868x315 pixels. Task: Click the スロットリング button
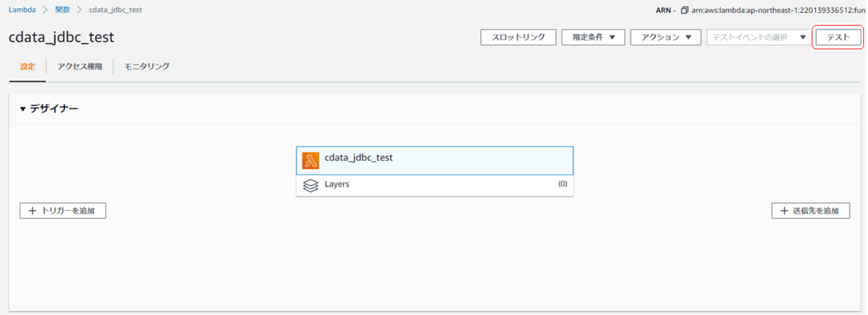(x=518, y=38)
